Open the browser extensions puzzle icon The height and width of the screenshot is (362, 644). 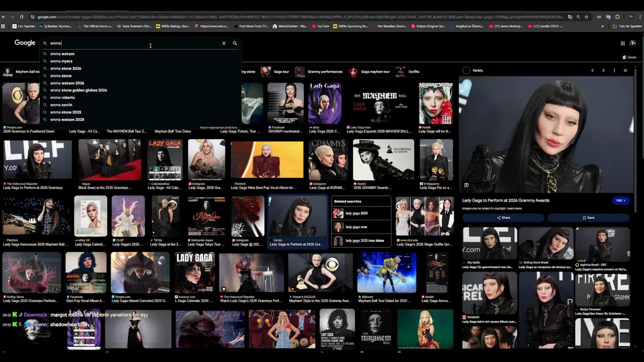[x=617, y=17]
